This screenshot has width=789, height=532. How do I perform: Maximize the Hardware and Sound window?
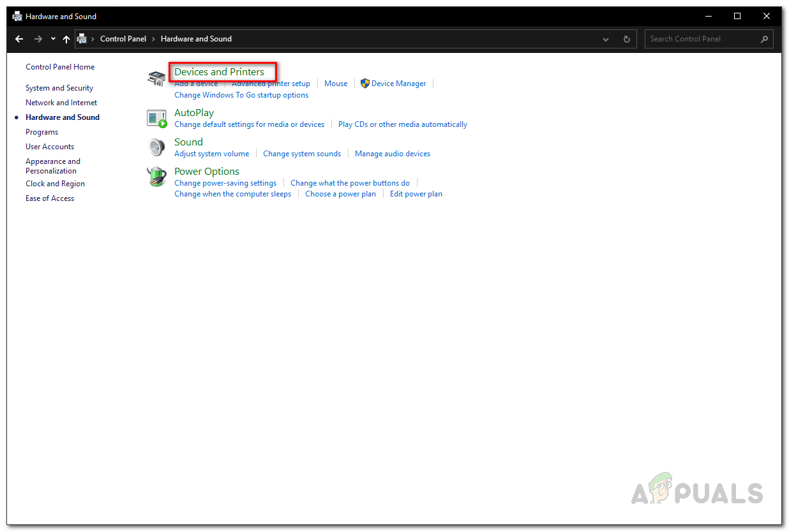(737, 17)
